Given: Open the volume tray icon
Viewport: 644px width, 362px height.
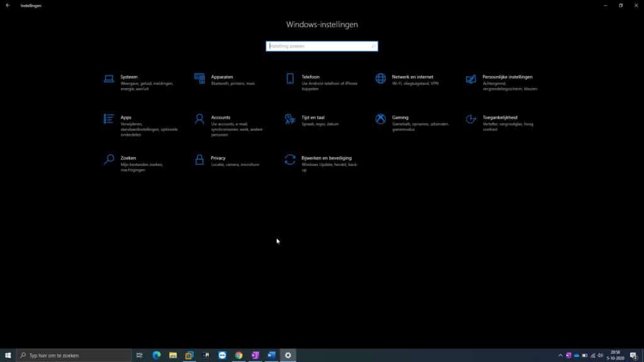Looking at the screenshot, I should tap(601, 356).
